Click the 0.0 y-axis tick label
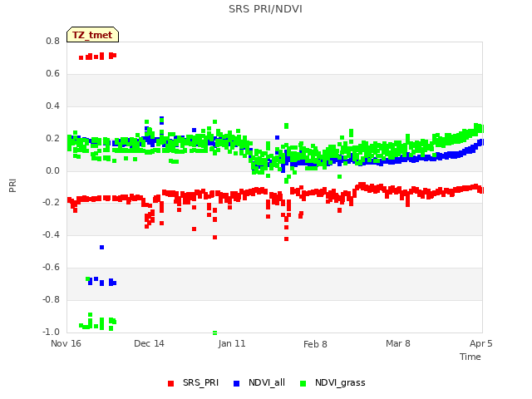This screenshot has width=532, height=399. tap(52, 170)
